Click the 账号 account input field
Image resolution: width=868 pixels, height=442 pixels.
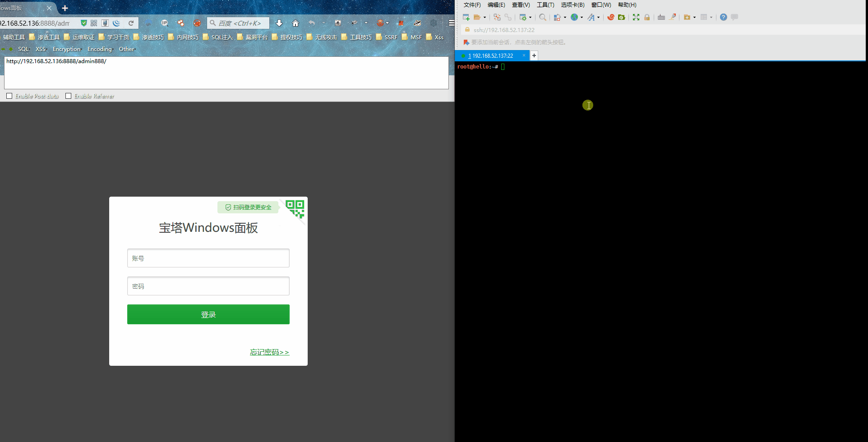click(x=208, y=258)
